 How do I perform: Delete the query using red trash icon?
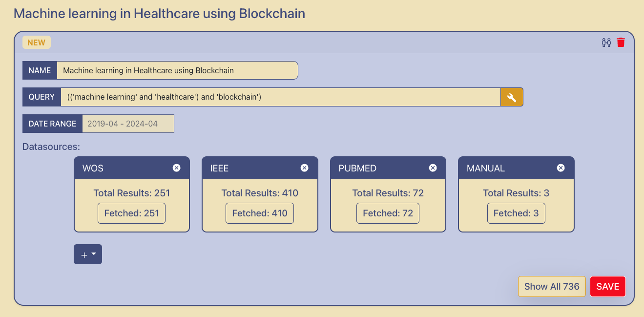click(x=621, y=42)
